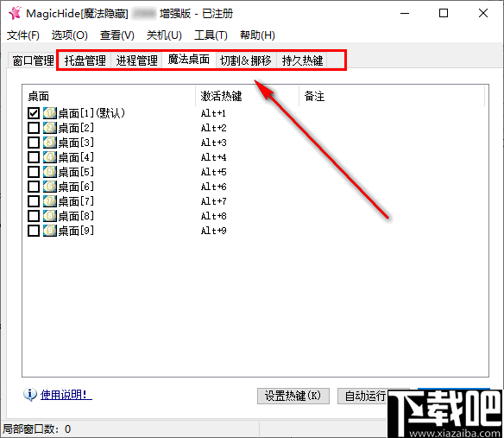The height and width of the screenshot is (438, 504).
Task: Tick the 桌面[8] checkbox
Action: (x=34, y=216)
